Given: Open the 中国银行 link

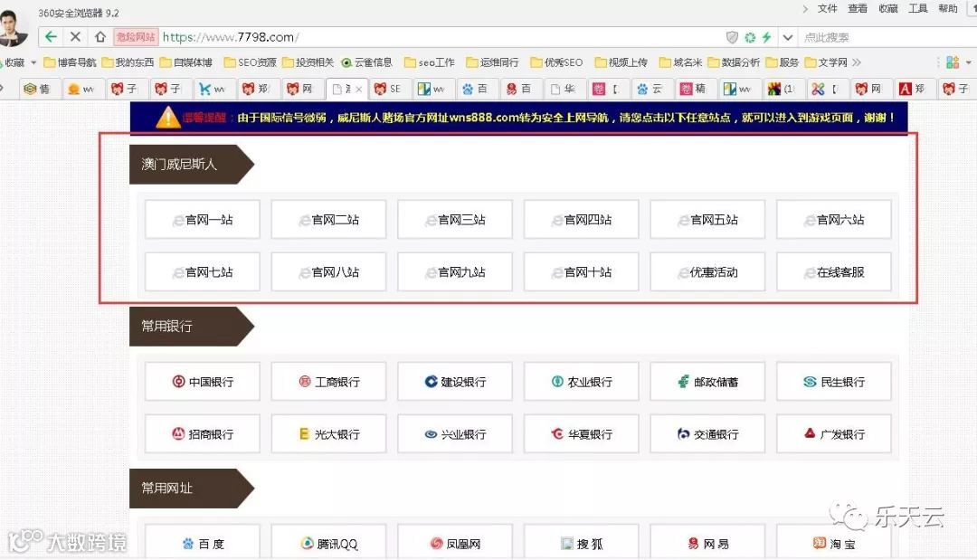Looking at the screenshot, I should point(203,382).
